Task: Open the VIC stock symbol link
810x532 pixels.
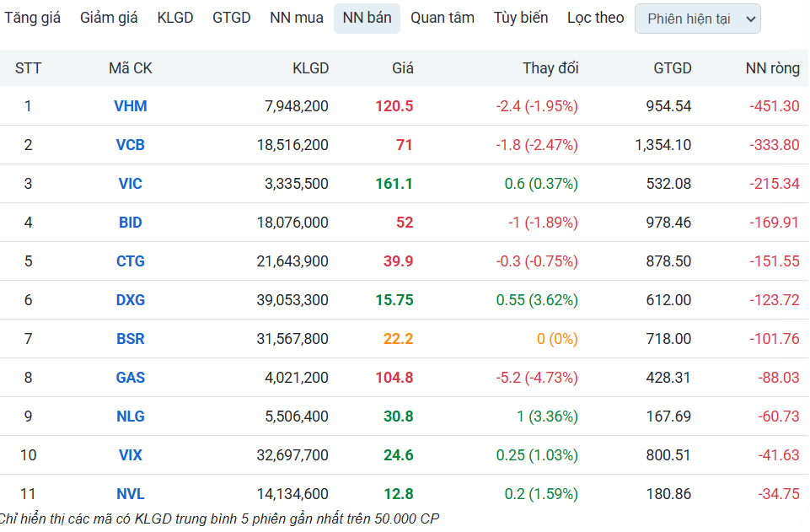Action: point(131,184)
